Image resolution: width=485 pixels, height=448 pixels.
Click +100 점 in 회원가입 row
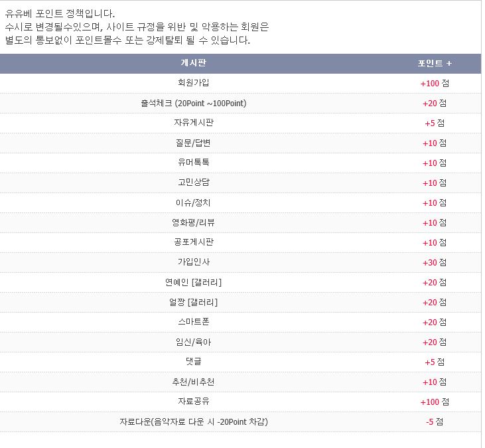click(x=435, y=83)
